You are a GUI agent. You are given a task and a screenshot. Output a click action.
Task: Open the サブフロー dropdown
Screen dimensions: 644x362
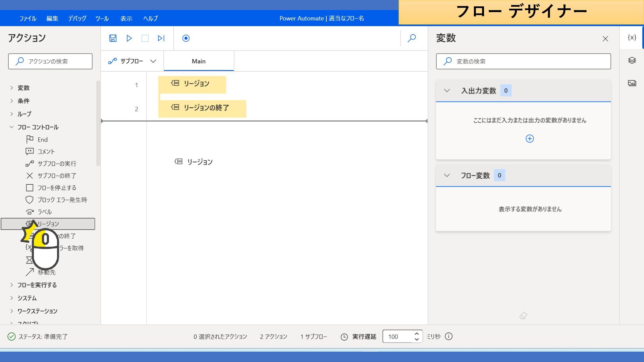coord(132,61)
